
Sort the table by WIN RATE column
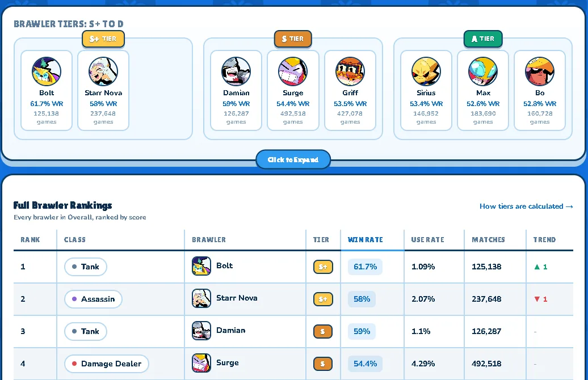coord(366,239)
